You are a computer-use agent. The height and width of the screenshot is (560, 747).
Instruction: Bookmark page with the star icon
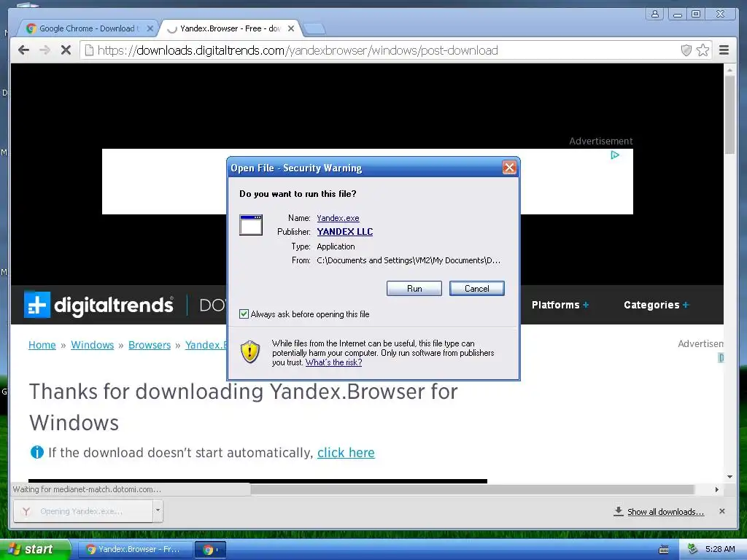(703, 50)
